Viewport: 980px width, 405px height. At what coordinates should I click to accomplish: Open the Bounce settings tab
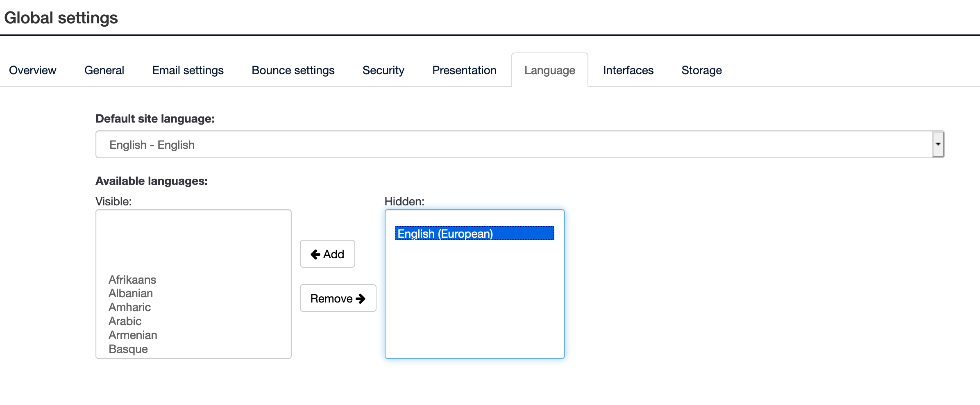click(x=293, y=71)
